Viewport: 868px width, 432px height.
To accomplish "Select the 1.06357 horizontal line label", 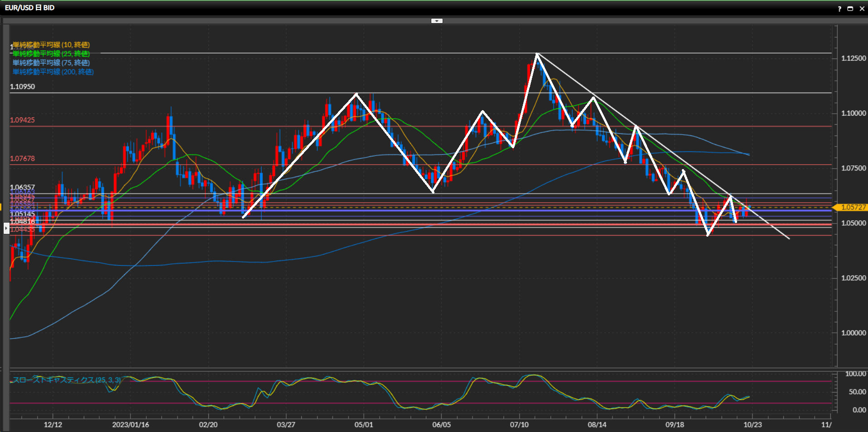I will coord(22,187).
